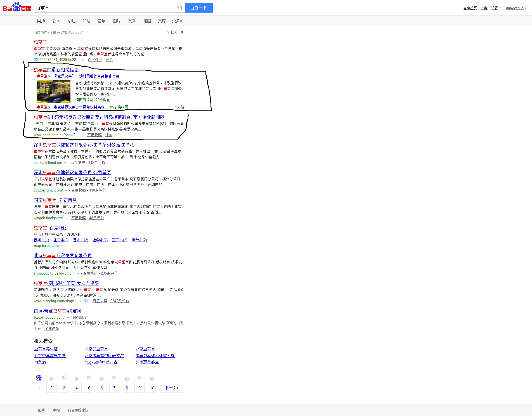This screenshot has width=532, height=416.
Task: Select 苏州市(1) map city link
Action: [x=41, y=240]
